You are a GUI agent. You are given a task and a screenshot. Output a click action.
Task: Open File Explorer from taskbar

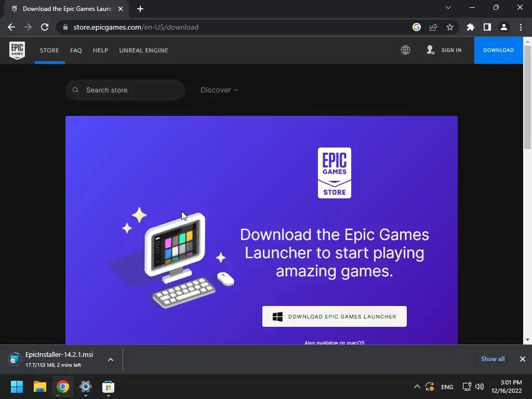[39, 387]
